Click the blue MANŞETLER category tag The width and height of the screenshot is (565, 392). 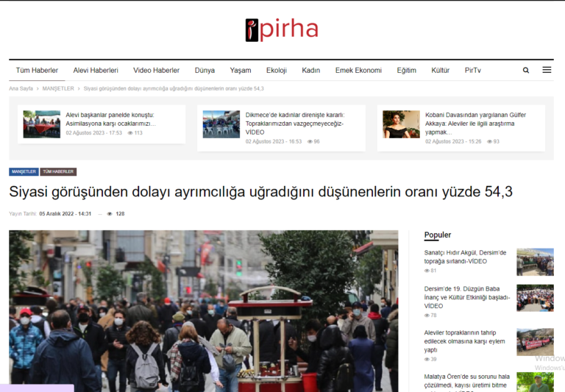pyautogui.click(x=24, y=171)
